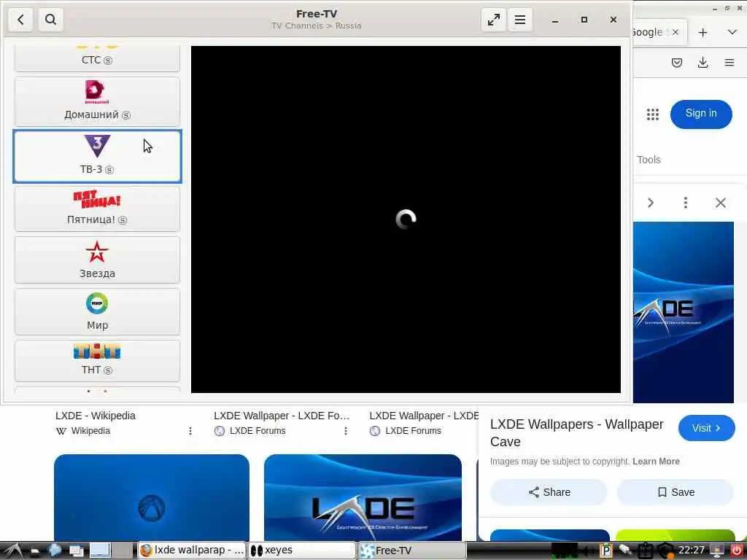Select the Домашний channel

tap(97, 101)
